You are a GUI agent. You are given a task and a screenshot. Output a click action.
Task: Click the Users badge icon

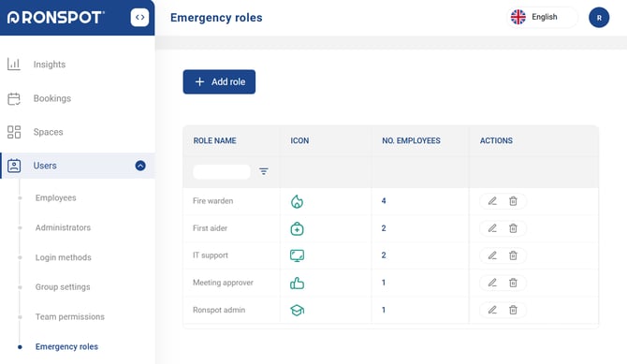pyautogui.click(x=14, y=166)
